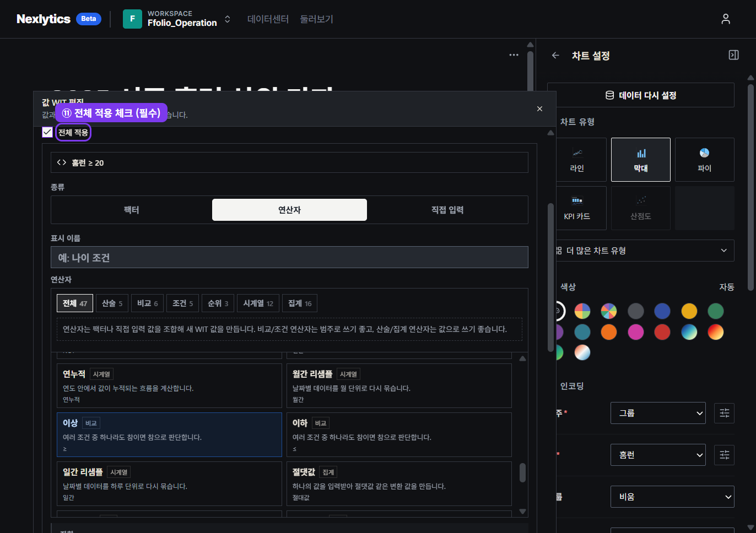Select the 파이 chart type
756x533 pixels.
[x=704, y=160]
